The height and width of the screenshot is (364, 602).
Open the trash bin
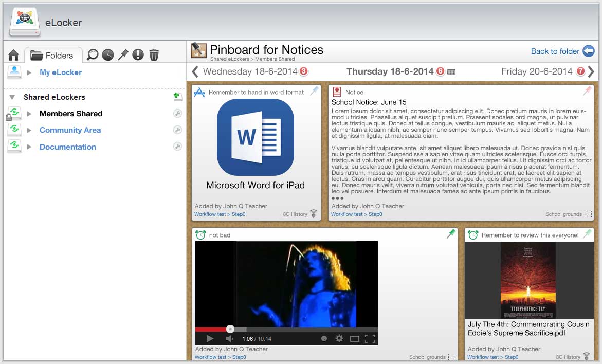[154, 54]
